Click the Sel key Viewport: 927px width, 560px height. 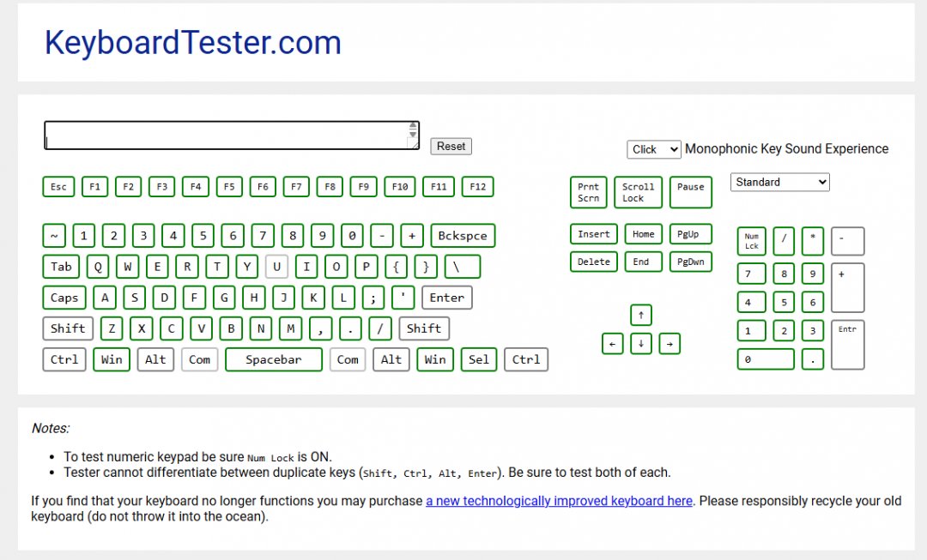479,359
